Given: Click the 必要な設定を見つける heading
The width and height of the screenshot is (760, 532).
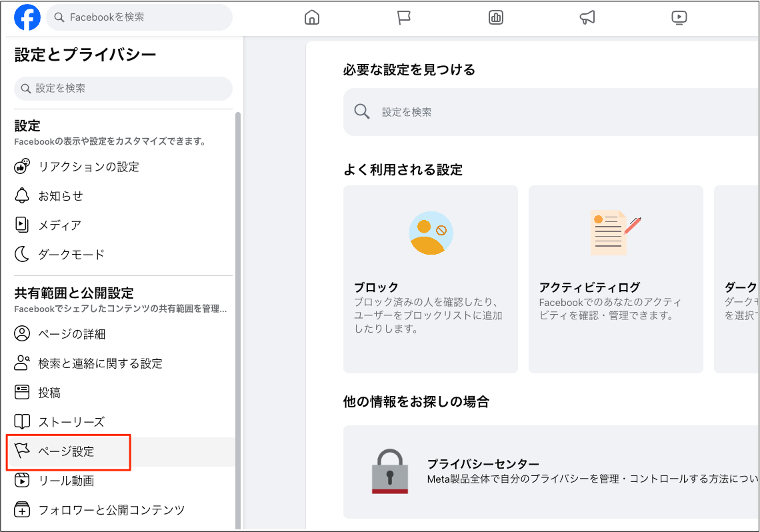Looking at the screenshot, I should point(409,70).
